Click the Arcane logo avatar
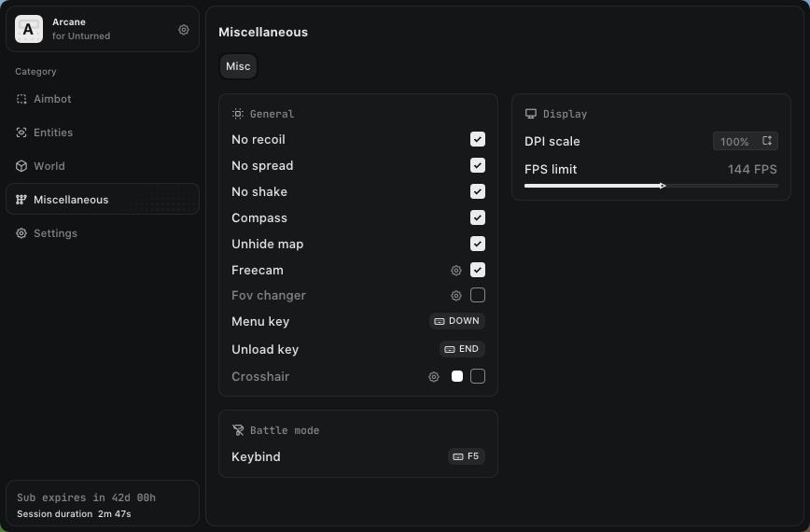Viewport: 810px width, 532px height. (29, 30)
